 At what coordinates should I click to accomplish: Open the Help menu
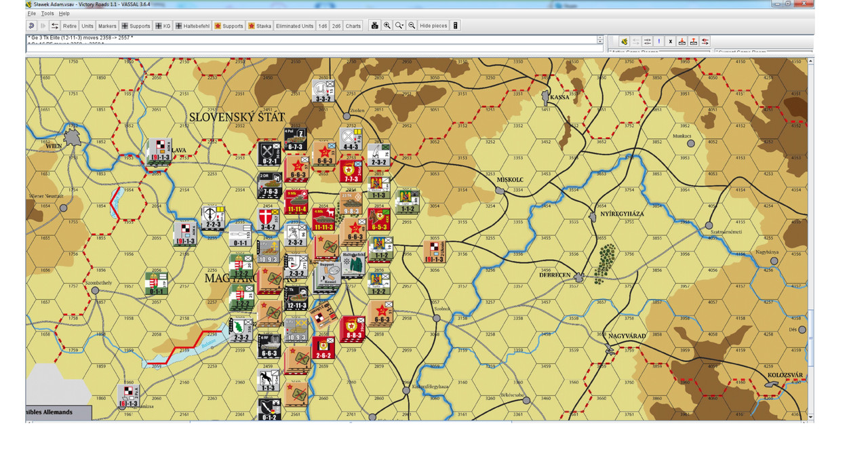[x=64, y=14]
